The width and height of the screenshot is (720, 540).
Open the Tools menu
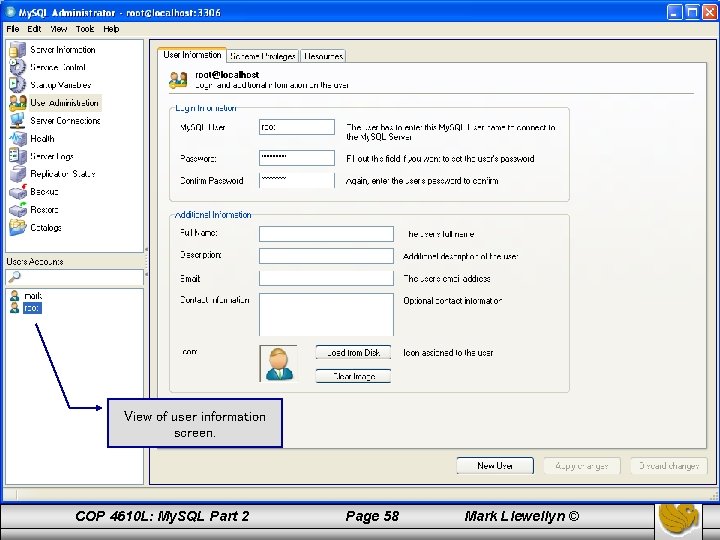(x=85, y=29)
